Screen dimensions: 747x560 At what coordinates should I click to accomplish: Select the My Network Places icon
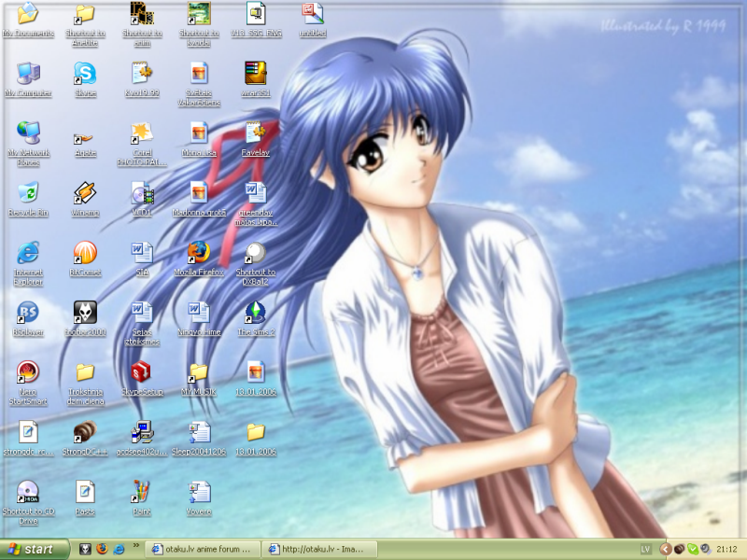28,144
